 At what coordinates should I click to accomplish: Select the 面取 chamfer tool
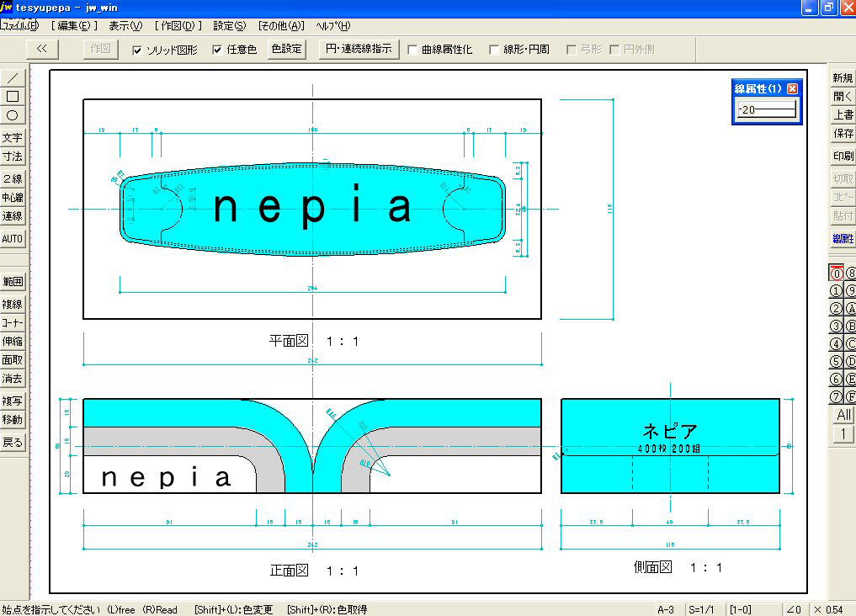(x=13, y=360)
